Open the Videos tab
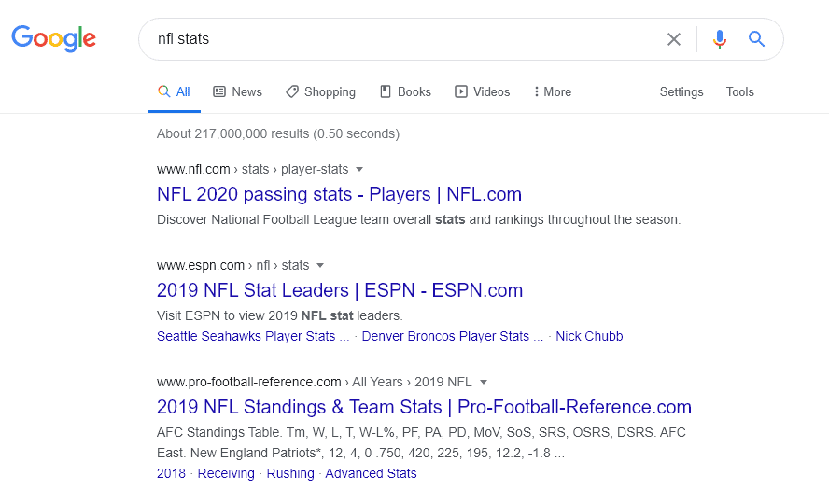 pos(482,91)
